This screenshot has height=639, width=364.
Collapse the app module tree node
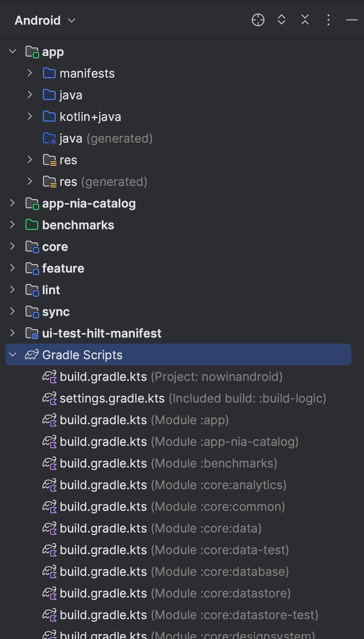[x=13, y=51]
